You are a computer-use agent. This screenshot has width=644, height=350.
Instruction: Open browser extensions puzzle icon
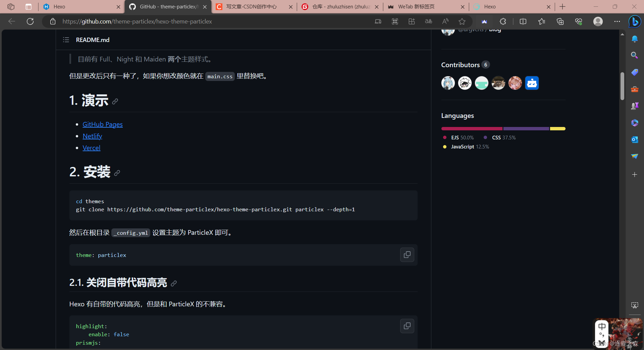point(503,21)
